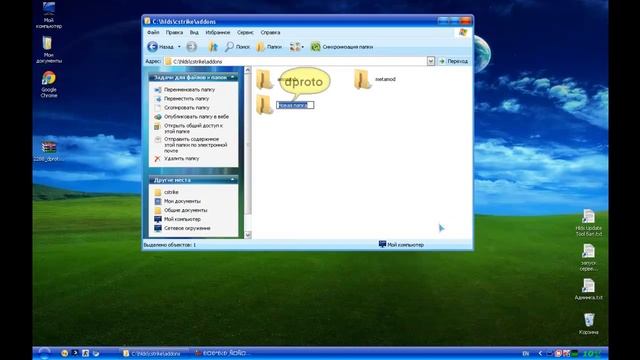640x360 pixels.
Task: Click the Windows flag logo in menu bar
Action: point(463,33)
